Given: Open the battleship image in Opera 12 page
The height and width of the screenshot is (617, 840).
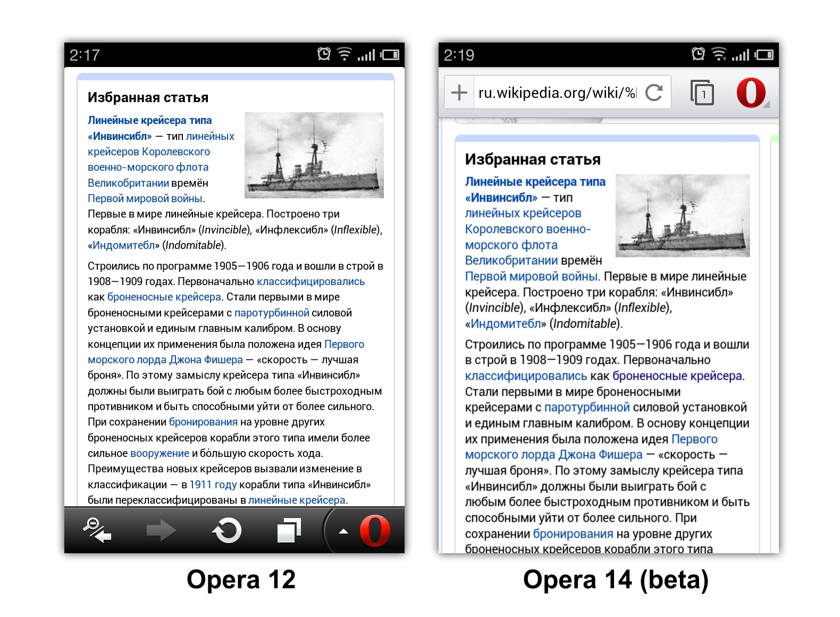Looking at the screenshot, I should click(314, 155).
